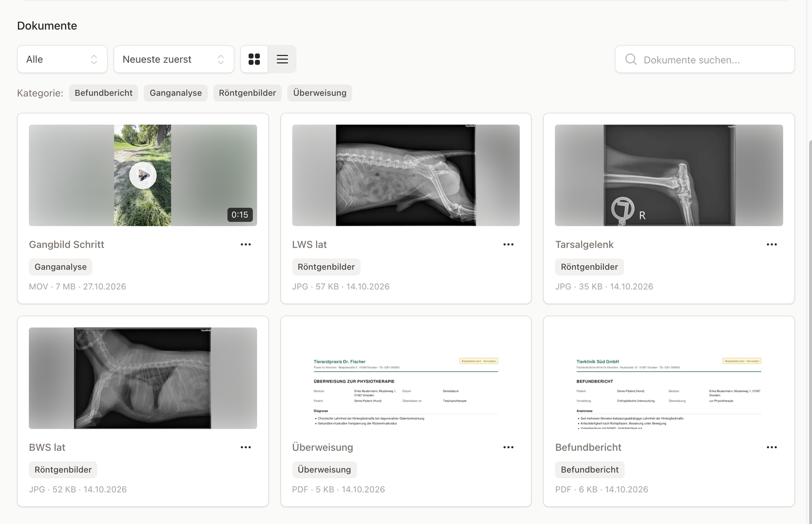This screenshot has width=812, height=524.
Task: Click 'PDF · 6 KB · 14.10.2026' metadata
Action: [x=601, y=489]
